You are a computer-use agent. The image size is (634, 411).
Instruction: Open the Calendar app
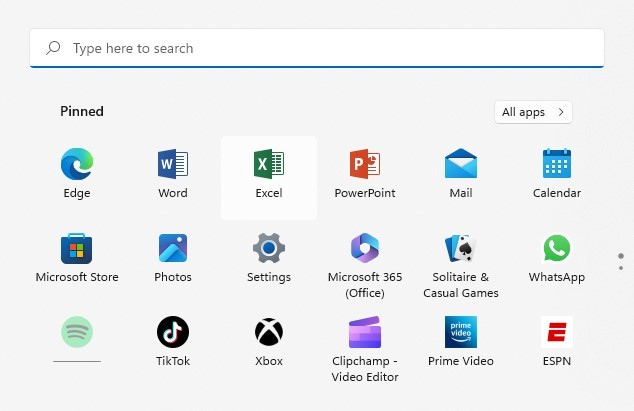[557, 174]
